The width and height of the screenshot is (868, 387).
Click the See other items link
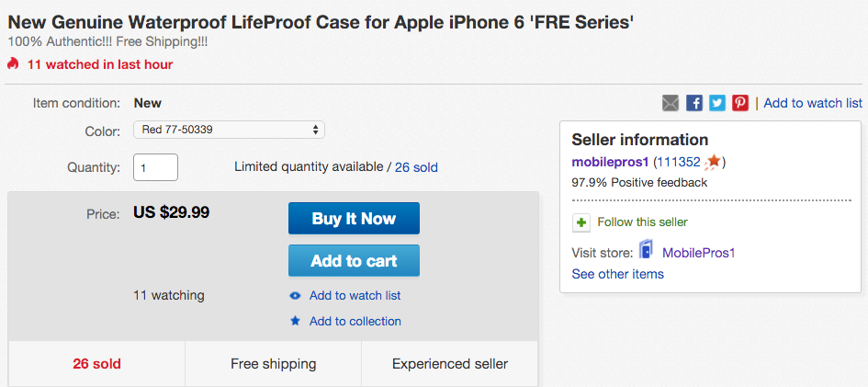tap(617, 274)
